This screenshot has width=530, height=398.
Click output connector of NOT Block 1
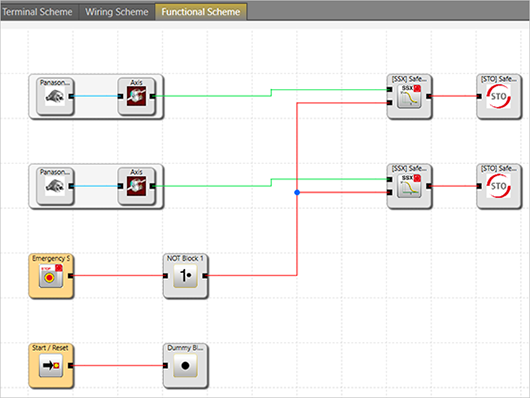click(205, 276)
